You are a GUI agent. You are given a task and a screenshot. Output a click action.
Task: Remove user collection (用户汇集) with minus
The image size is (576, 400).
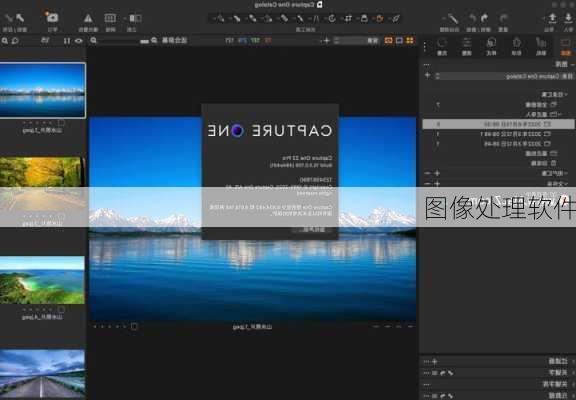428,173
